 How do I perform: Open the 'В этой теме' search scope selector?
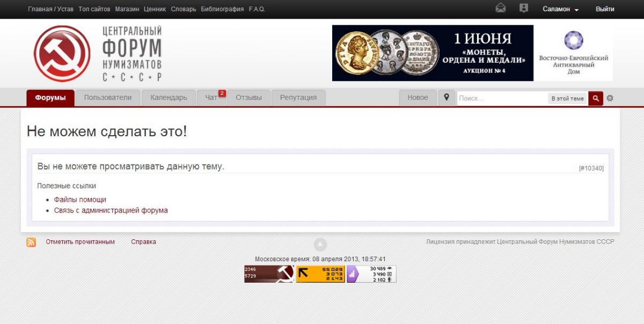click(568, 99)
